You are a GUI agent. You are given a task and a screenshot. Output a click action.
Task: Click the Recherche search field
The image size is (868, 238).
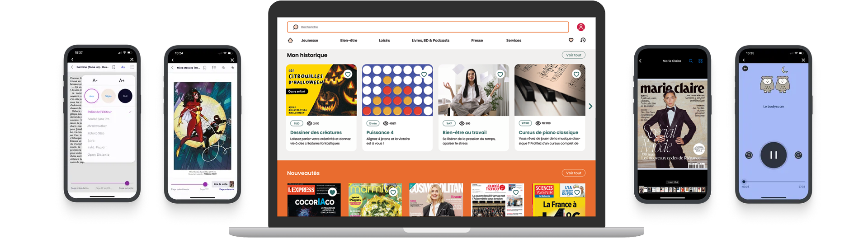[428, 27]
